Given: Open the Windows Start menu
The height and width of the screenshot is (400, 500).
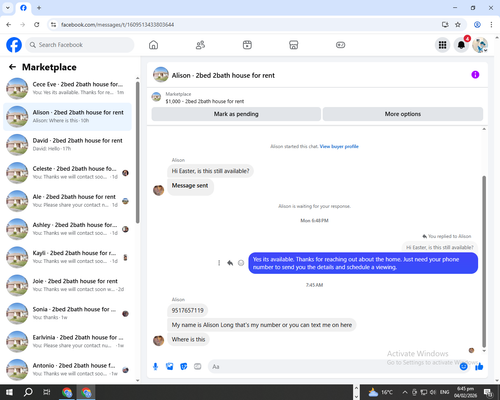Looking at the screenshot, I should click(9, 392).
